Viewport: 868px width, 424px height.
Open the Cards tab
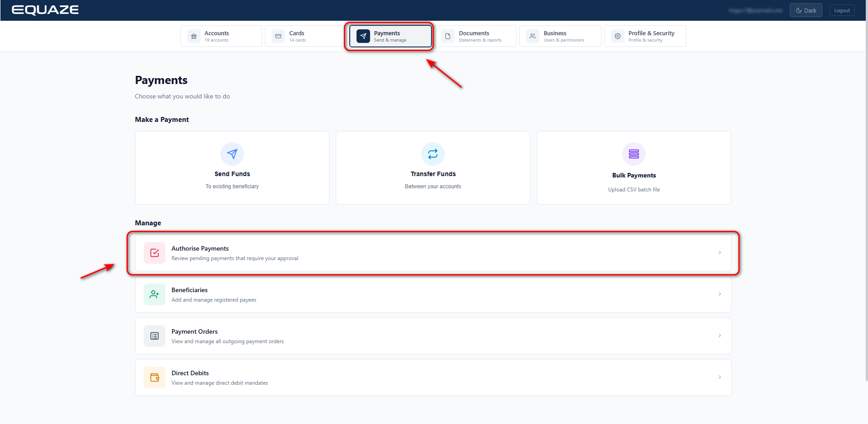coord(306,36)
